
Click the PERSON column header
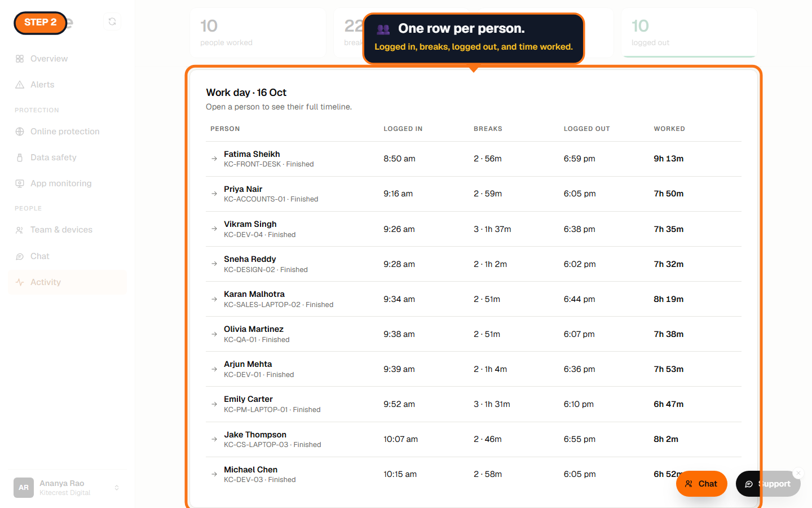[225, 129]
